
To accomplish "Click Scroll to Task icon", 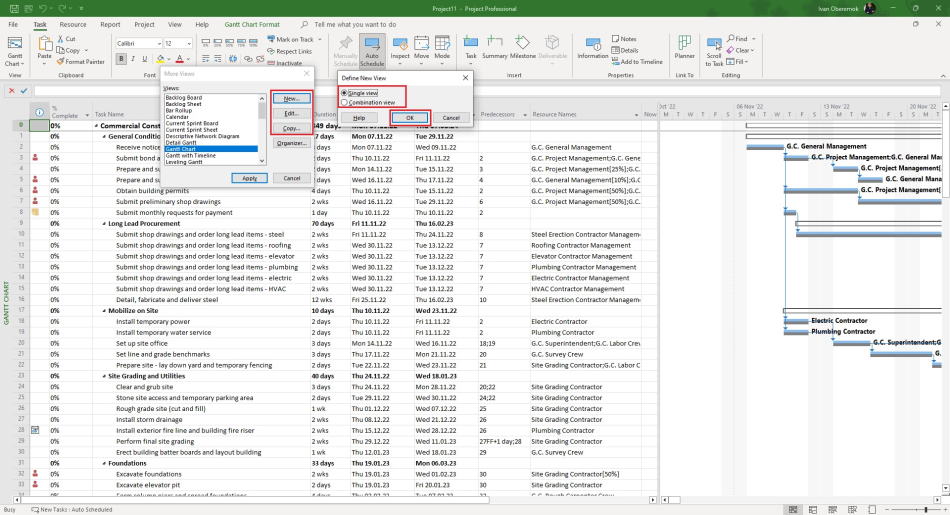I will (714, 44).
